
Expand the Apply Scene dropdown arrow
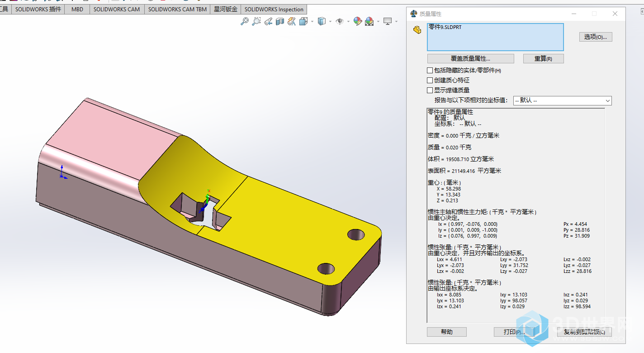(378, 21)
